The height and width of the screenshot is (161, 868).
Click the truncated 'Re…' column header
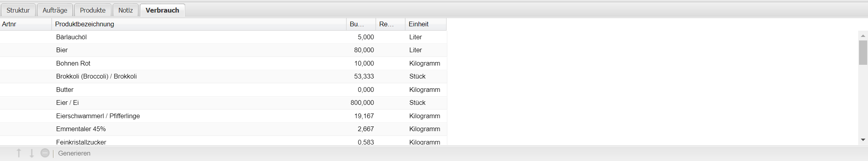390,24
